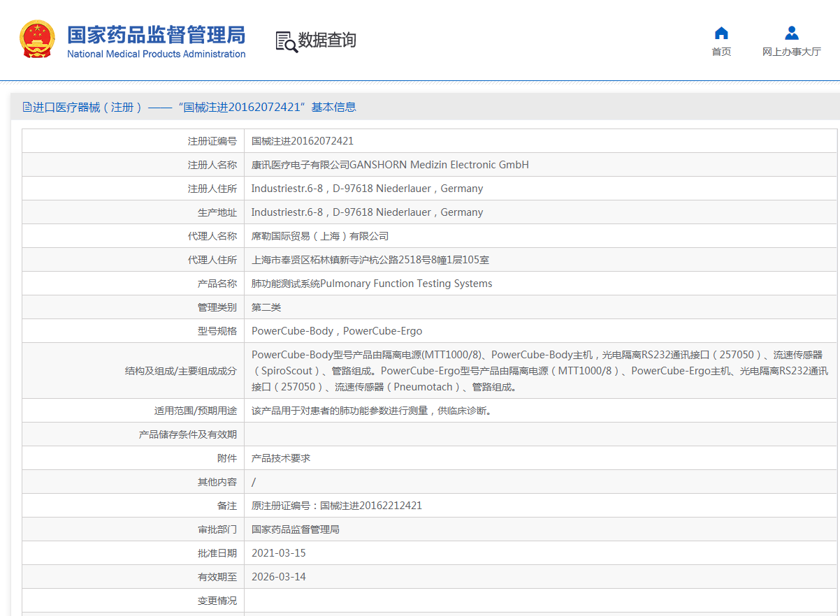
Task: Select the 生产地址 address value
Action: tap(368, 212)
